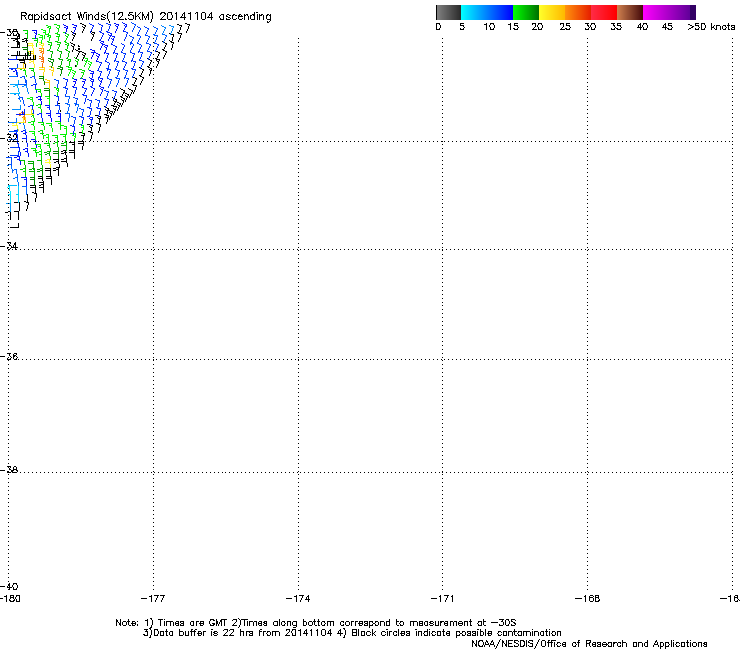Click the gray 0-5 knots legend segment

pyautogui.click(x=448, y=12)
